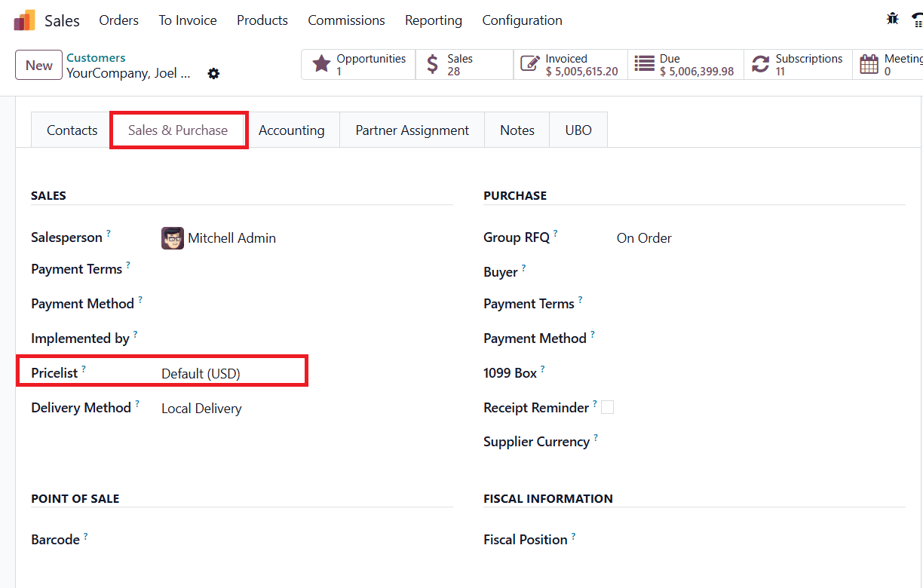Viewport: 923px width, 588px height.
Task: Open the UBO tab
Action: (x=578, y=130)
